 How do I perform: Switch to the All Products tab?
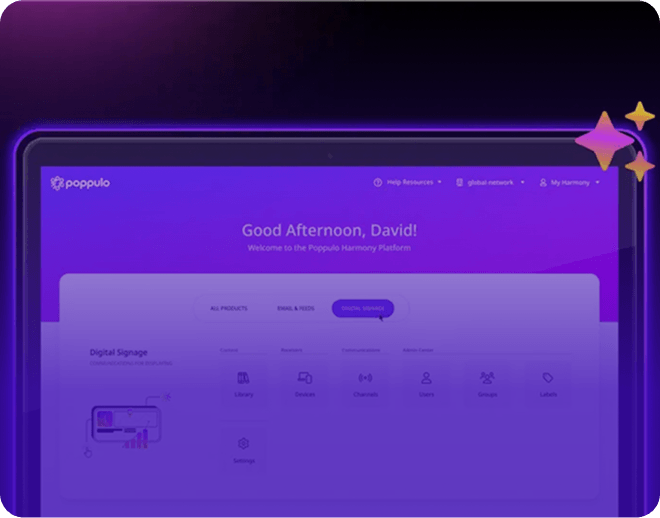tap(229, 309)
